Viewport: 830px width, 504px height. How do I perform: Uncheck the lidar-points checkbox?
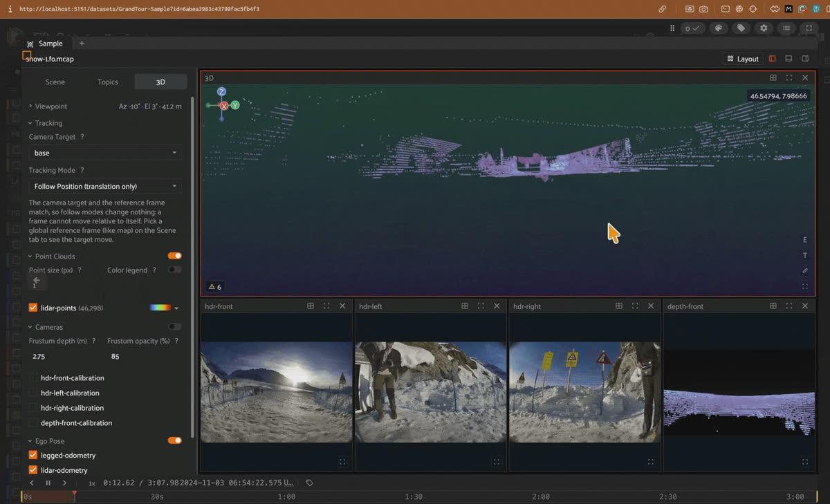tap(33, 308)
